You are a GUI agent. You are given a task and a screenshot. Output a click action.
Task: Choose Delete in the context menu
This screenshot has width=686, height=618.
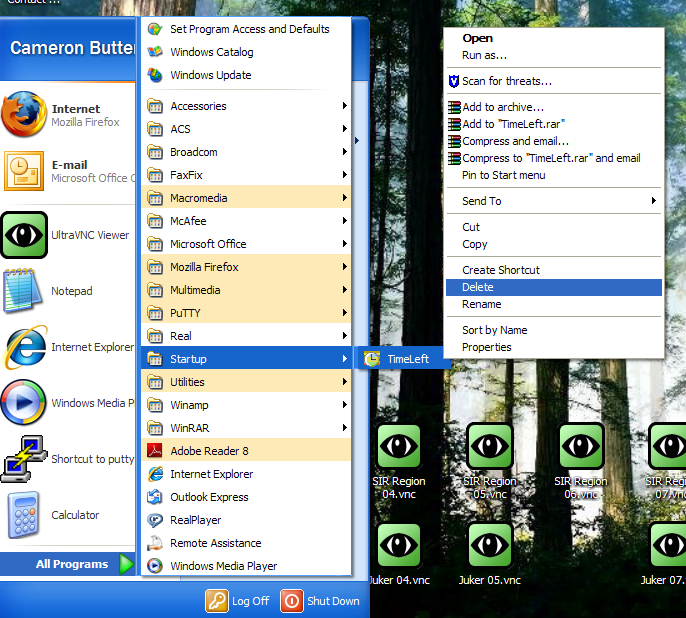pyautogui.click(x=553, y=287)
